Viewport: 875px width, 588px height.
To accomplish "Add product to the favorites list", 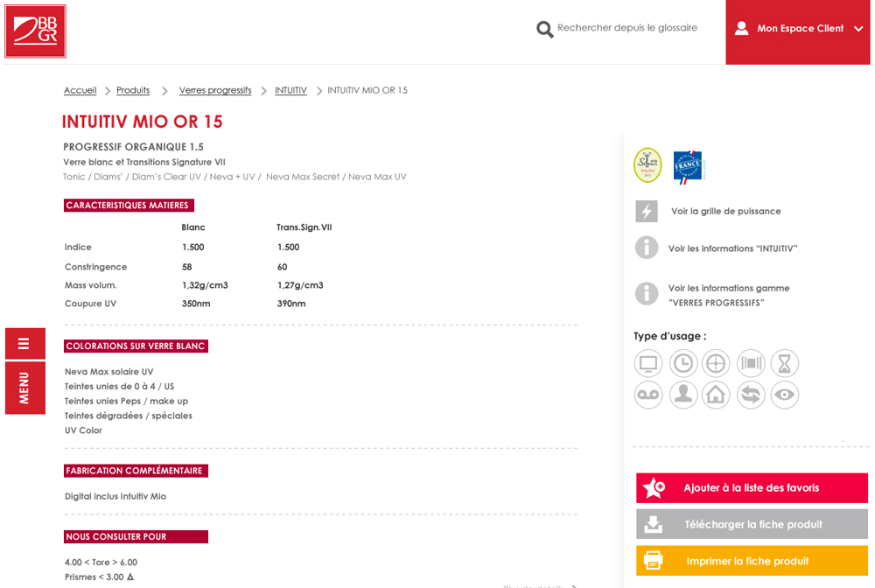I will (752, 488).
